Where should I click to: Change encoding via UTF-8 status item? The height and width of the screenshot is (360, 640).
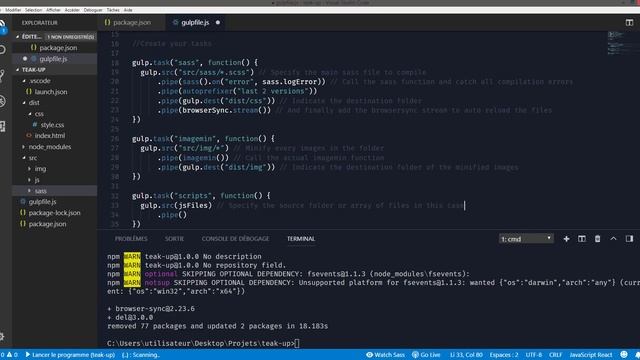(534, 355)
